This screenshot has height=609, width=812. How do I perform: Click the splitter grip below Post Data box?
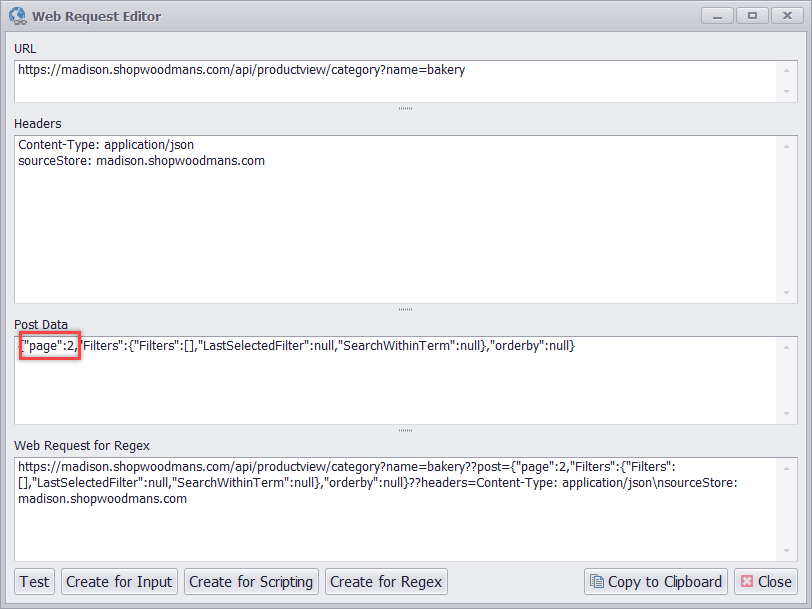click(x=405, y=430)
